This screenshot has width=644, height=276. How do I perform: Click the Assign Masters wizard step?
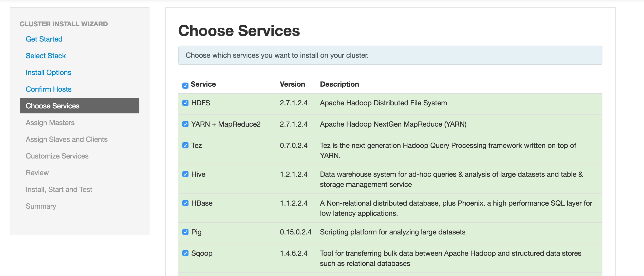coord(50,123)
